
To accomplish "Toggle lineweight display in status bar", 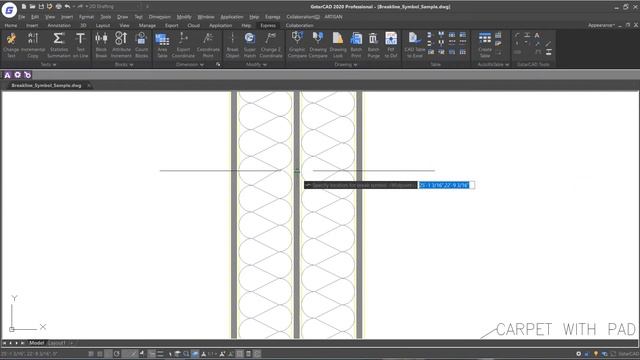I will (160, 354).
